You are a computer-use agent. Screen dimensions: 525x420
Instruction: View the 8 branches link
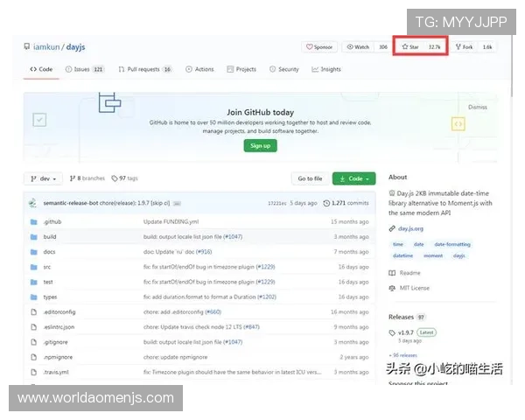[87, 178]
